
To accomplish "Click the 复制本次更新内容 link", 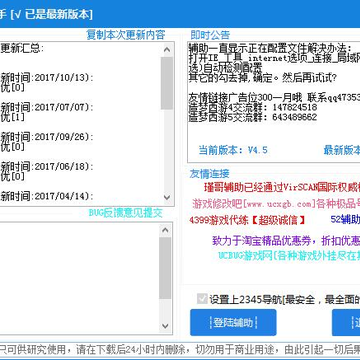I will pos(126,35).
